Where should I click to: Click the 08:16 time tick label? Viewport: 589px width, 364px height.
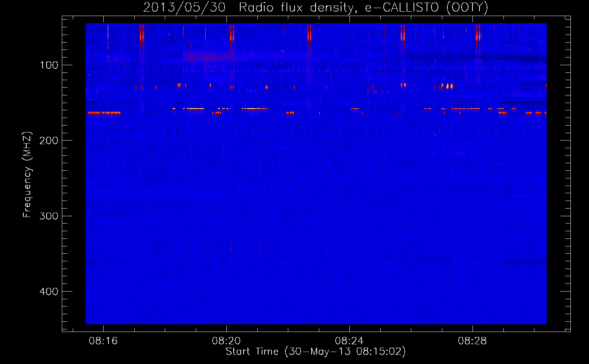[103, 341]
